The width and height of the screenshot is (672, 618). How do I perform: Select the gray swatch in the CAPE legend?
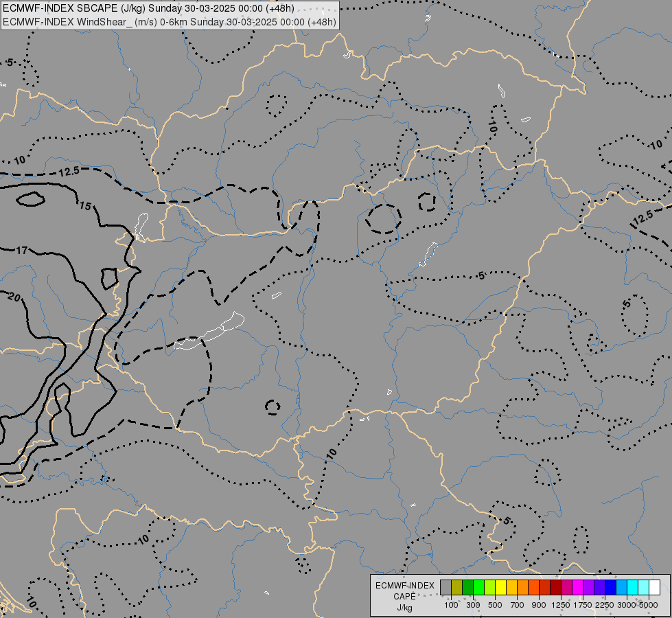445,587
